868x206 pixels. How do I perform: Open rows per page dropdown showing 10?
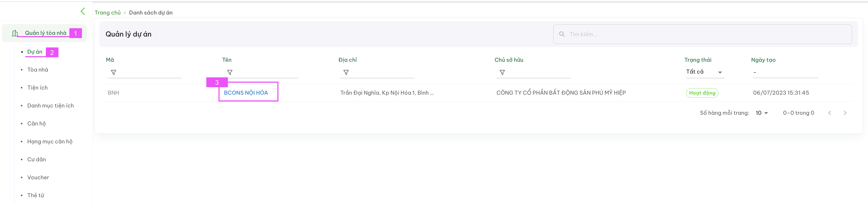[762, 113]
